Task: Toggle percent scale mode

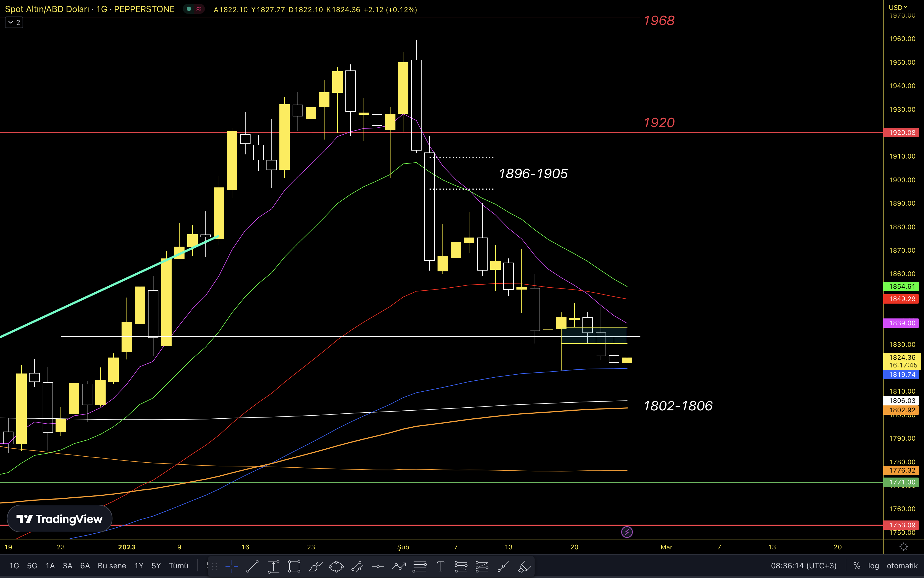Action: coord(857,566)
